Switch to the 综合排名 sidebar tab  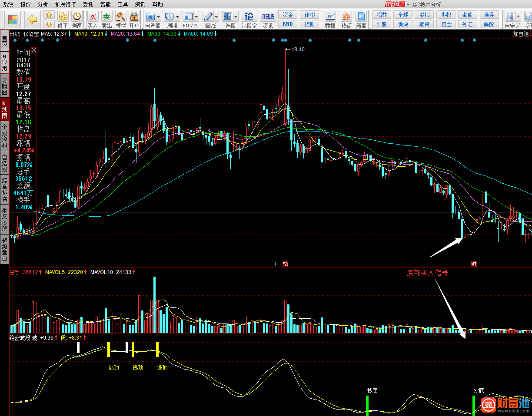point(4,190)
